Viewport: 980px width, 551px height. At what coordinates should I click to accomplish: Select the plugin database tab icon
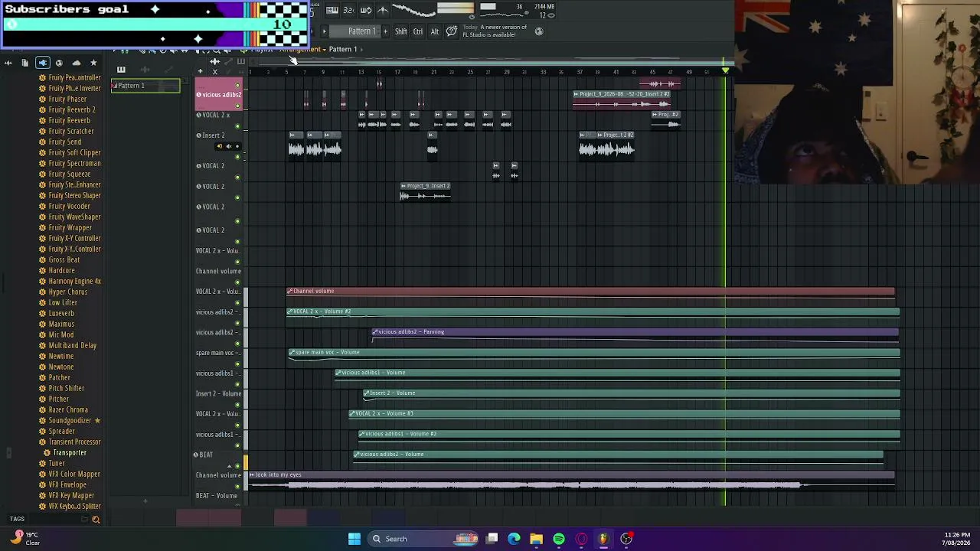coord(42,63)
